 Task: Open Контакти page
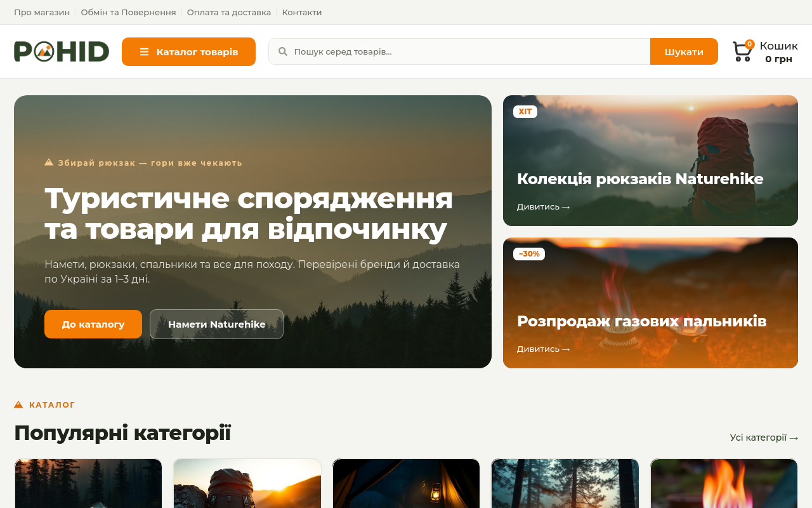[302, 12]
